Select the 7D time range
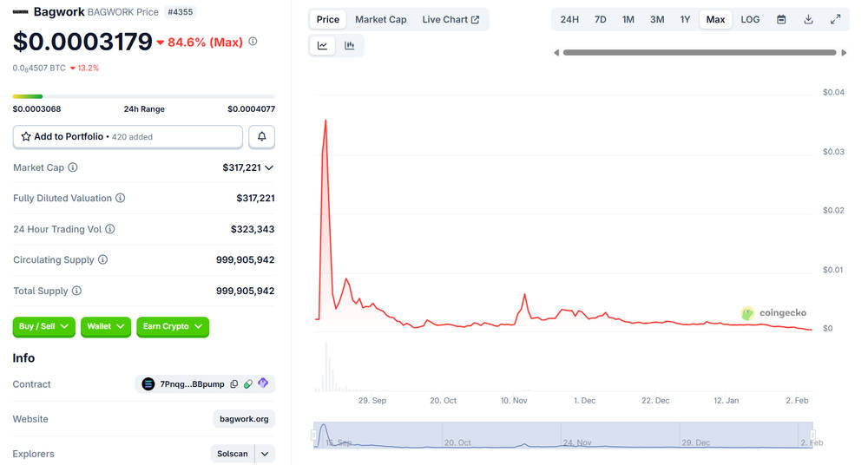Image resolution: width=868 pixels, height=465 pixels. click(x=600, y=19)
